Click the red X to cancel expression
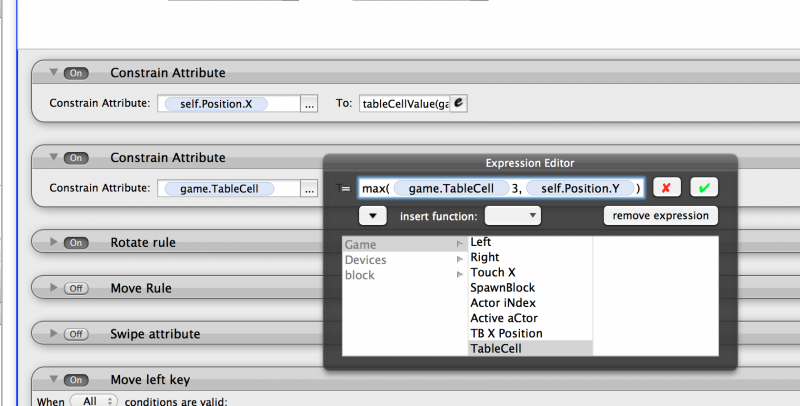The height and width of the screenshot is (406, 800). [x=667, y=188]
